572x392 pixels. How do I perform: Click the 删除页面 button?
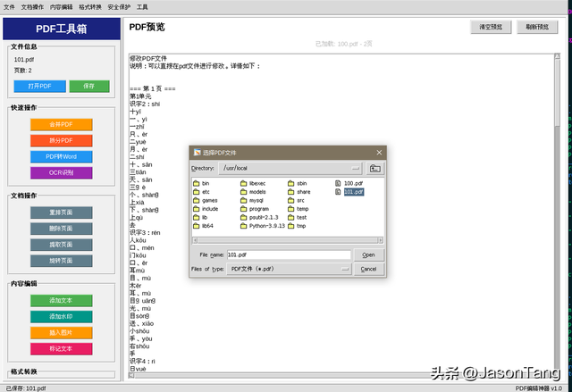pos(62,229)
